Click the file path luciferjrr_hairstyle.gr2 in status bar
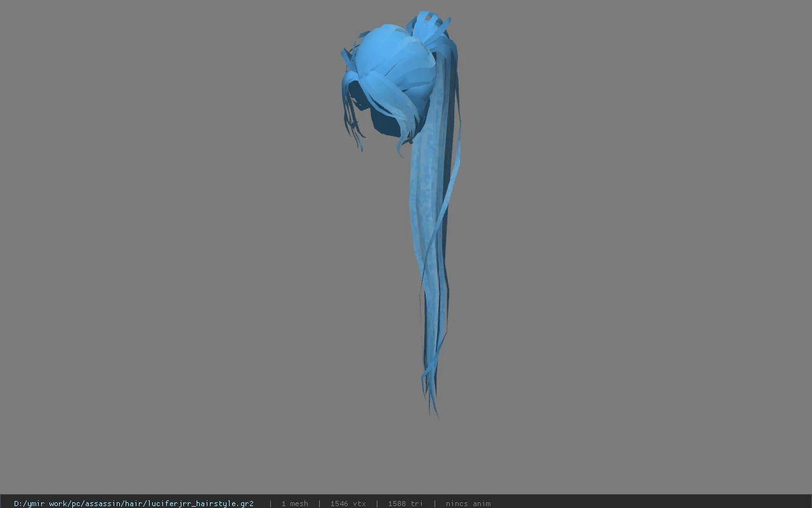 coord(134,504)
